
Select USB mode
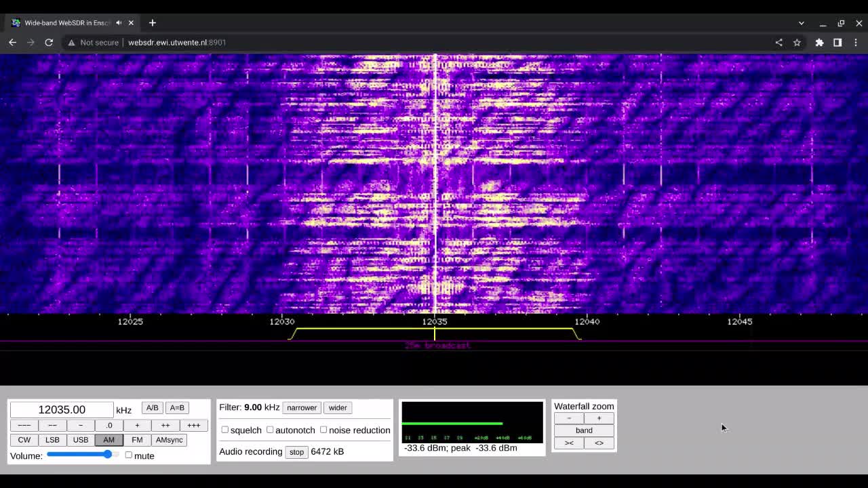80,440
